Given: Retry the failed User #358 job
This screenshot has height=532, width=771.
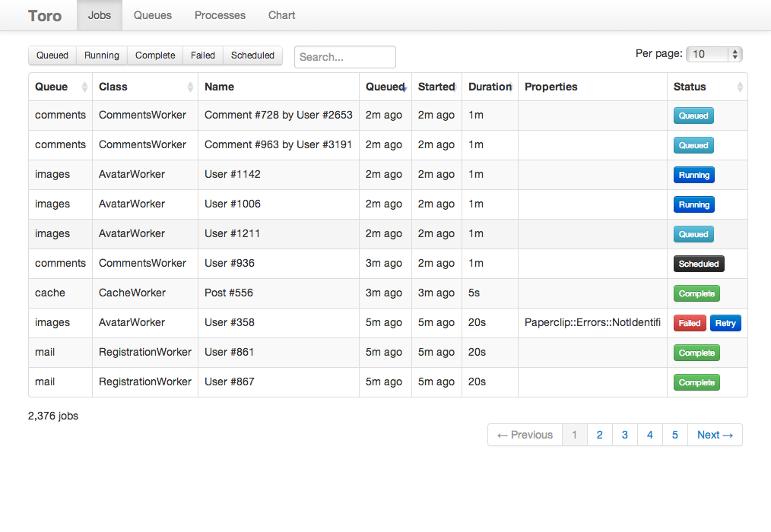Looking at the screenshot, I should click(725, 323).
